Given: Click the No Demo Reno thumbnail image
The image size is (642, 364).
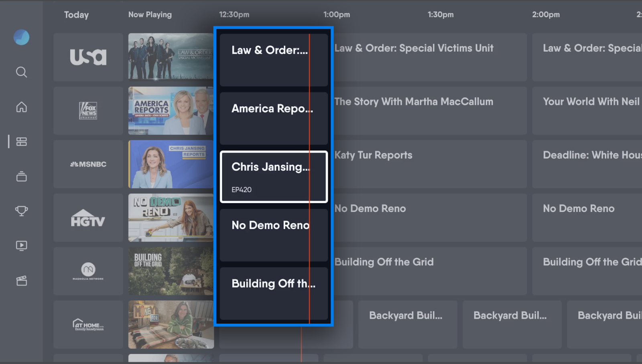Looking at the screenshot, I should coord(171,218).
